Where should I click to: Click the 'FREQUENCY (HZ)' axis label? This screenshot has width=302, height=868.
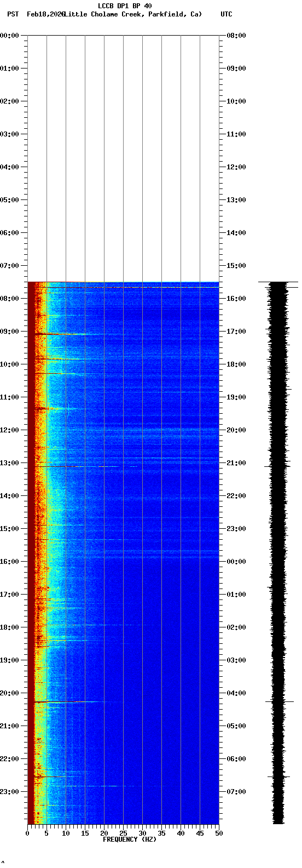[x=129, y=840]
